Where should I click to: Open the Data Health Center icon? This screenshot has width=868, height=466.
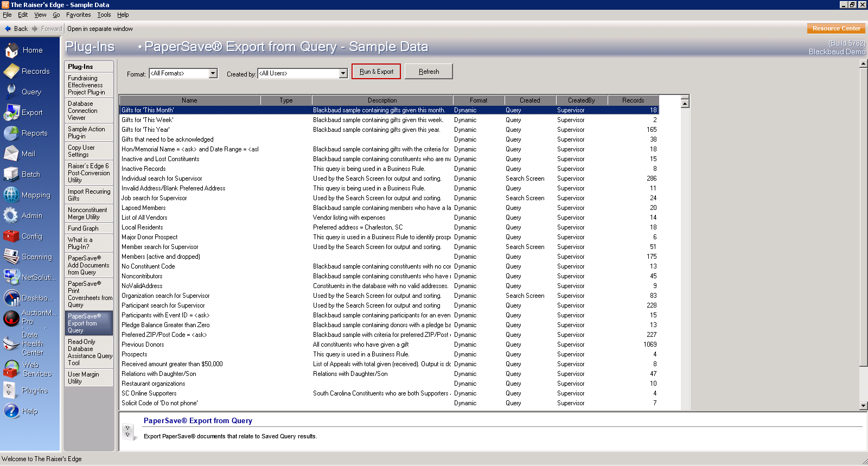(11, 344)
